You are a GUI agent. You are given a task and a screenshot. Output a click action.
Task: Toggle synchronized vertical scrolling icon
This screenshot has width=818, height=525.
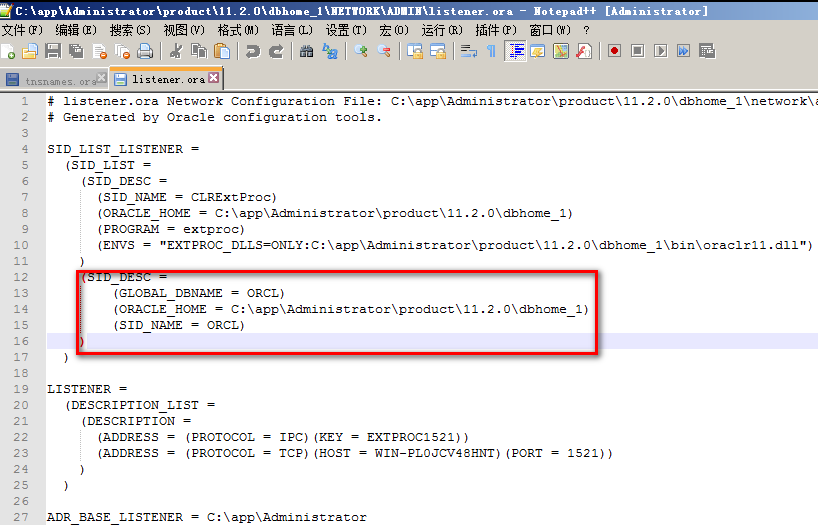415,51
